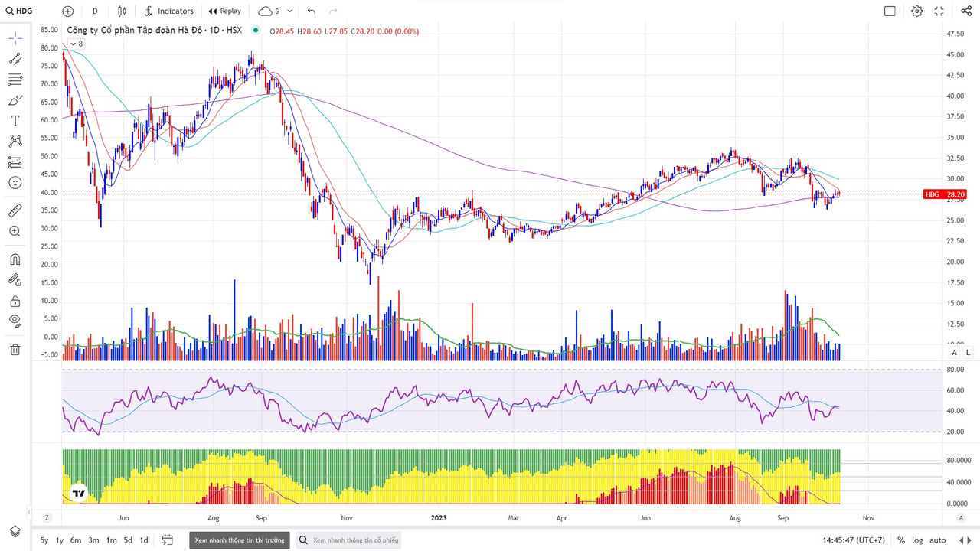Click the Z button on the time axis
The width and height of the screenshot is (980, 551).
[47, 517]
